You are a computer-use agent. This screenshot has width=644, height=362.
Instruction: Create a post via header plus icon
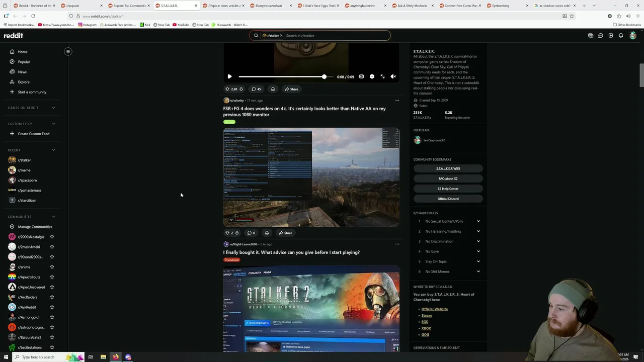coord(611,36)
